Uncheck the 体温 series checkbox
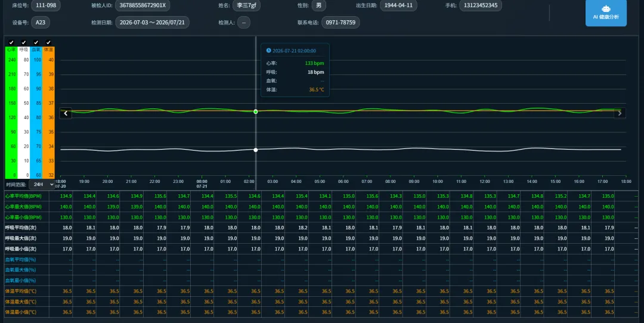 [x=48, y=42]
